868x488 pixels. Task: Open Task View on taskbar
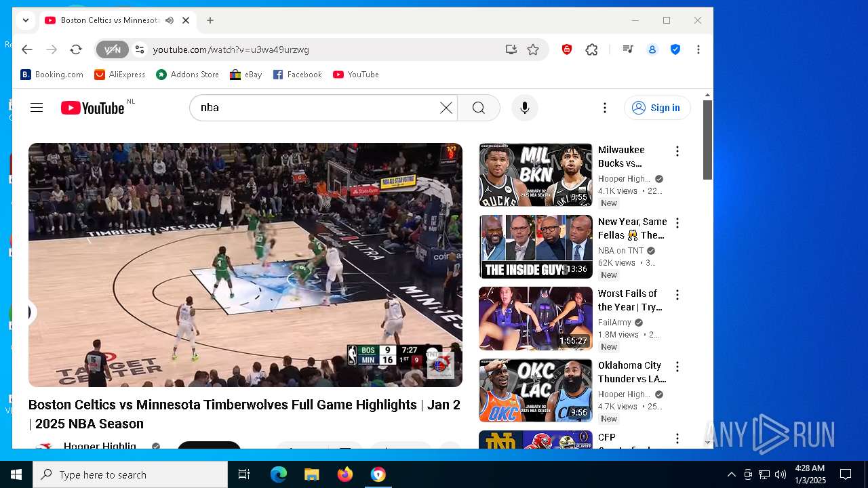[244, 474]
